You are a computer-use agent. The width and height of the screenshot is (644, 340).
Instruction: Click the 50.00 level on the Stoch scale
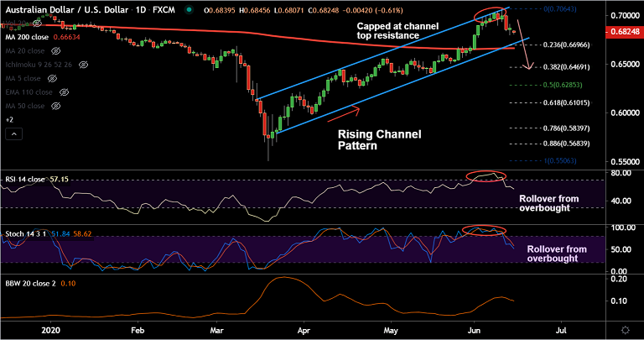tap(621, 249)
